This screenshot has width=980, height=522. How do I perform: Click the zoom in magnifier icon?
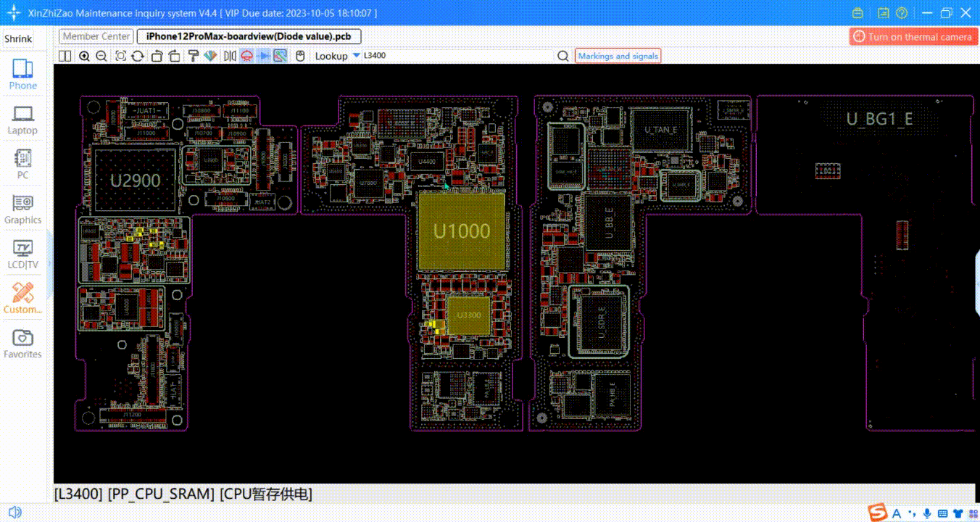click(84, 56)
